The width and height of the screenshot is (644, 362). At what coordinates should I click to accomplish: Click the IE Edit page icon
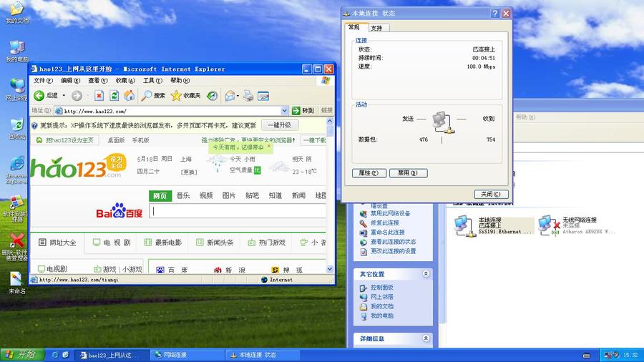(263, 96)
